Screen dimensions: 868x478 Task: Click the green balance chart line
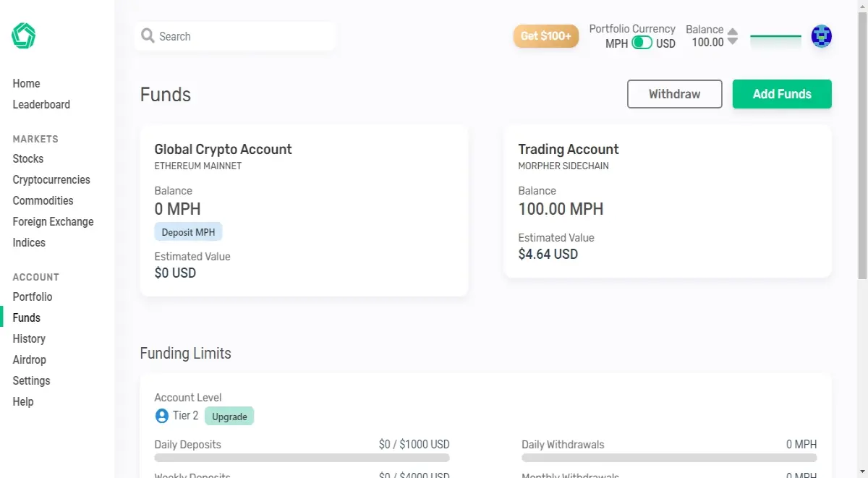775,36
